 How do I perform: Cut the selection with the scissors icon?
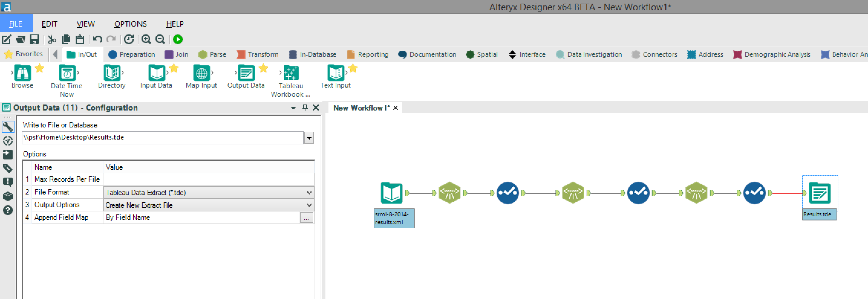coord(52,39)
